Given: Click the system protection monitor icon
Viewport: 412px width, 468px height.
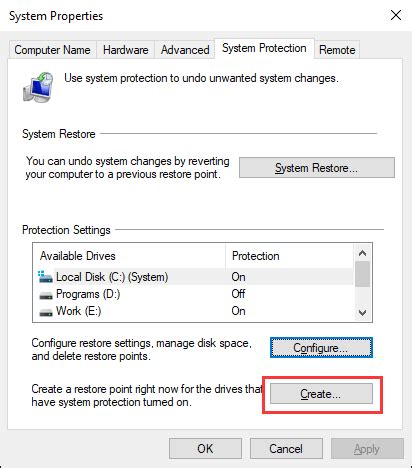Looking at the screenshot, I should click(38, 87).
